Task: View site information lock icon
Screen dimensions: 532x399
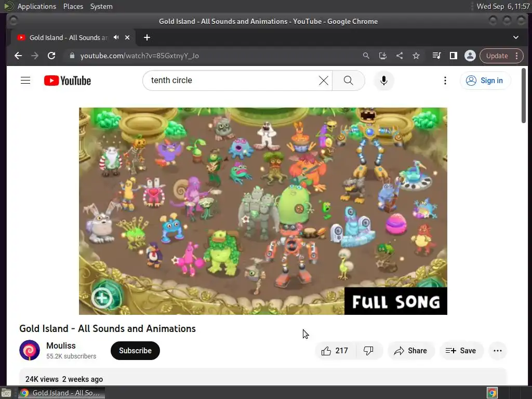Action: 72,56
